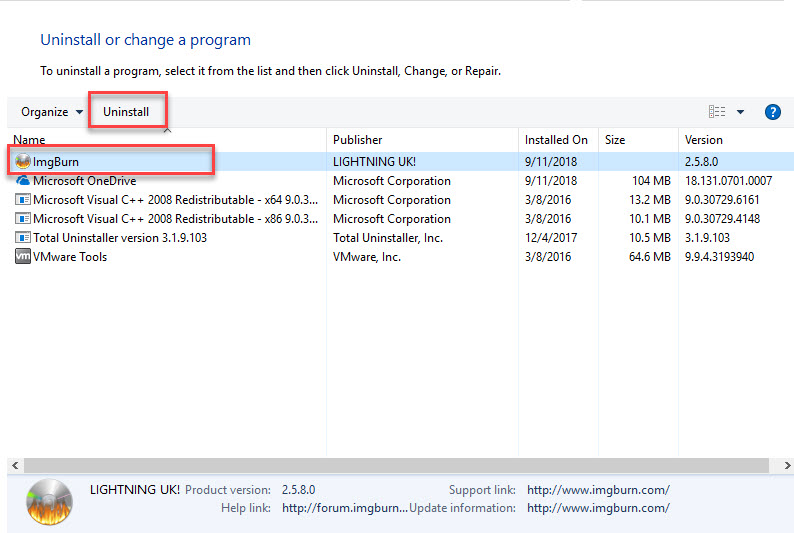Click the Product version 2.5.8.0 value in details pane
The width and height of the screenshot is (794, 533).
pos(298,490)
